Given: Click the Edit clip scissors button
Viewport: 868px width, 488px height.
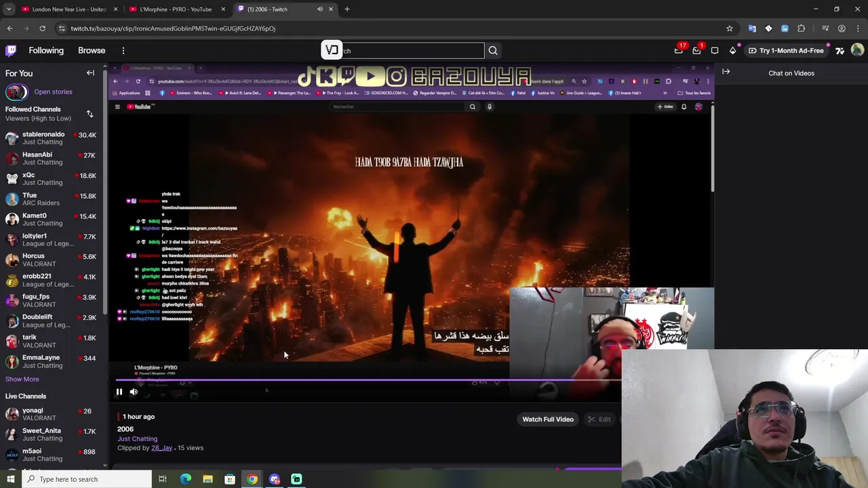Looking at the screenshot, I should pos(599,420).
